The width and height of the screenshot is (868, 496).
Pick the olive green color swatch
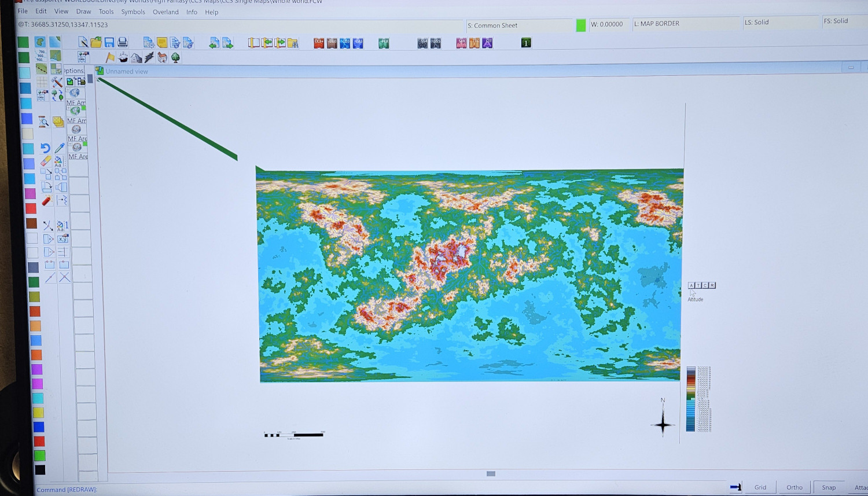click(34, 296)
